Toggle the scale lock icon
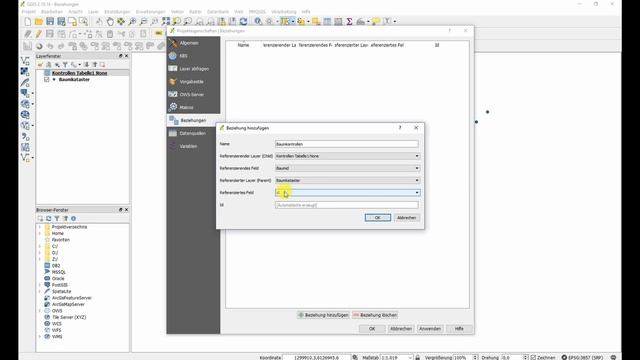The width and height of the screenshot is (640, 360). (417, 358)
